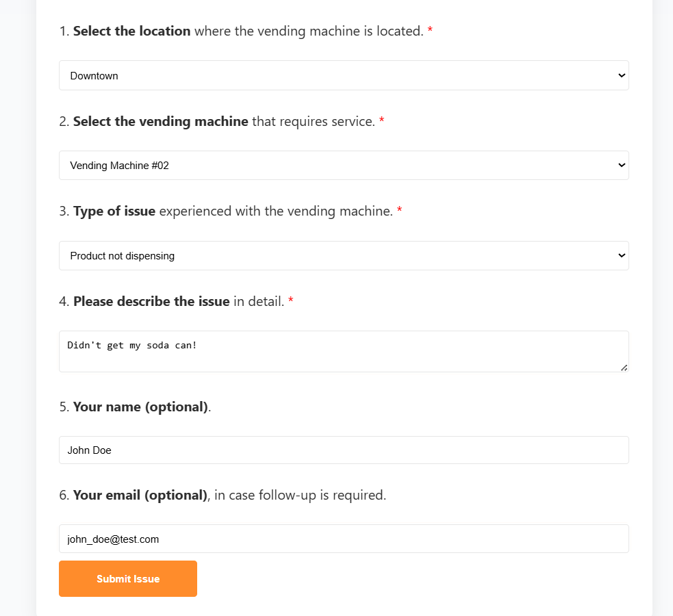Image resolution: width=673 pixels, height=616 pixels.
Task: Click the resize grip on the description textarea
Action: point(624,368)
